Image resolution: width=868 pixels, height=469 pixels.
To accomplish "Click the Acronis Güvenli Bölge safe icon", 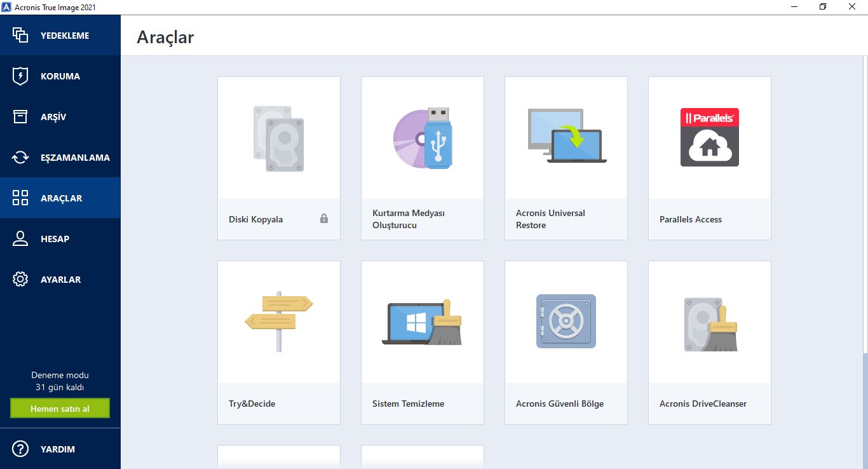I will 566,321.
